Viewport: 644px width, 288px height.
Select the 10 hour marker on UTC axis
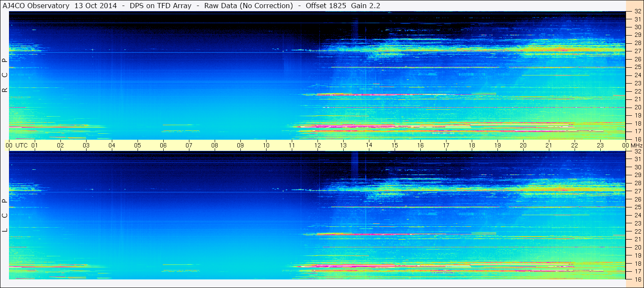(x=266, y=146)
